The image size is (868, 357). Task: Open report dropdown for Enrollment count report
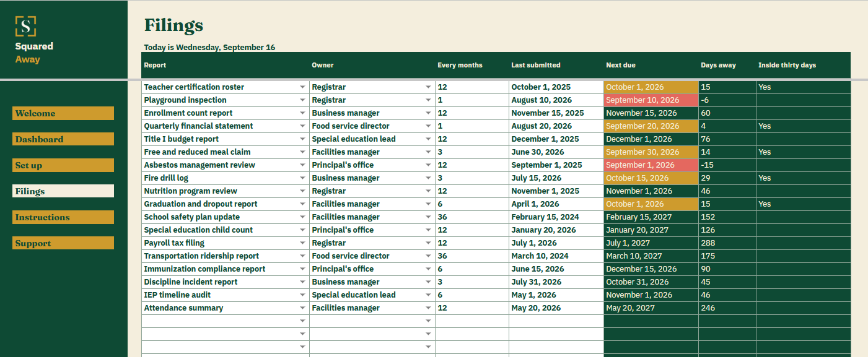302,113
